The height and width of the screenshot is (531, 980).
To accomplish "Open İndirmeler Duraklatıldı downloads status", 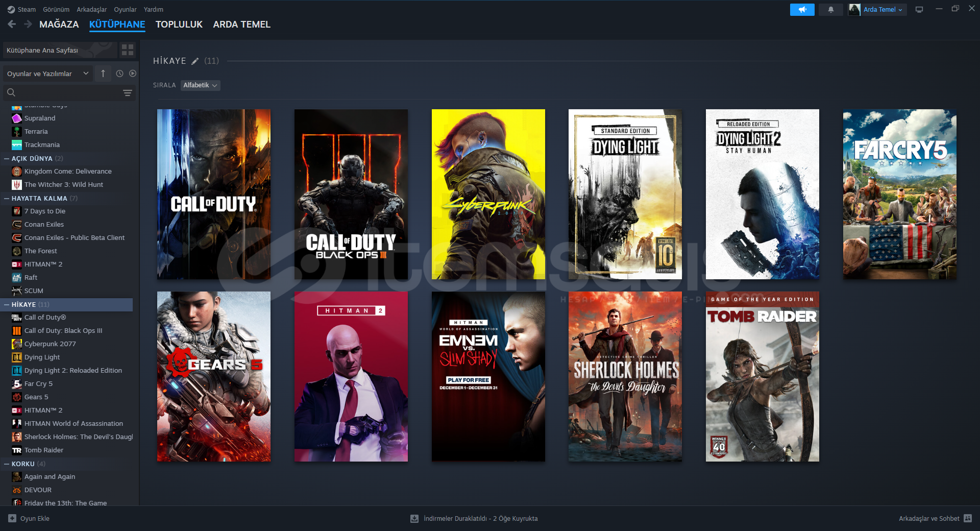I will point(481,518).
